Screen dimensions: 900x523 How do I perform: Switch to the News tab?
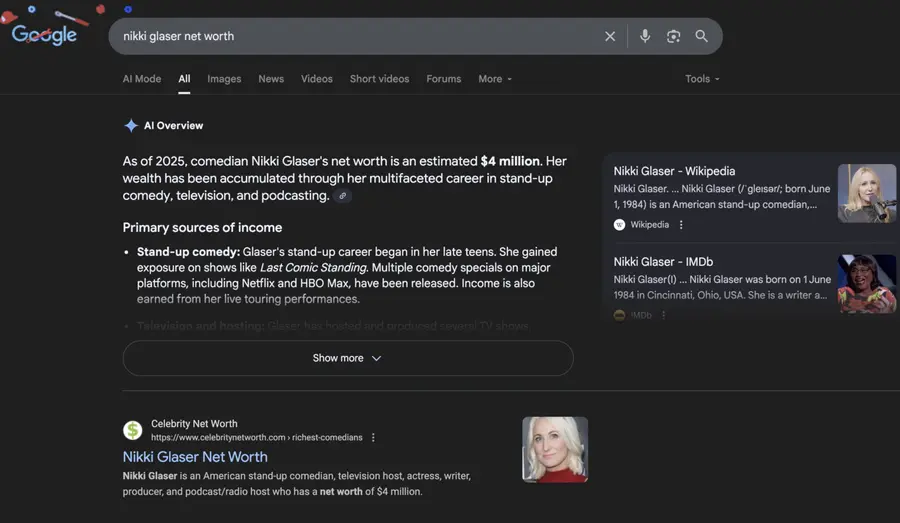point(271,79)
